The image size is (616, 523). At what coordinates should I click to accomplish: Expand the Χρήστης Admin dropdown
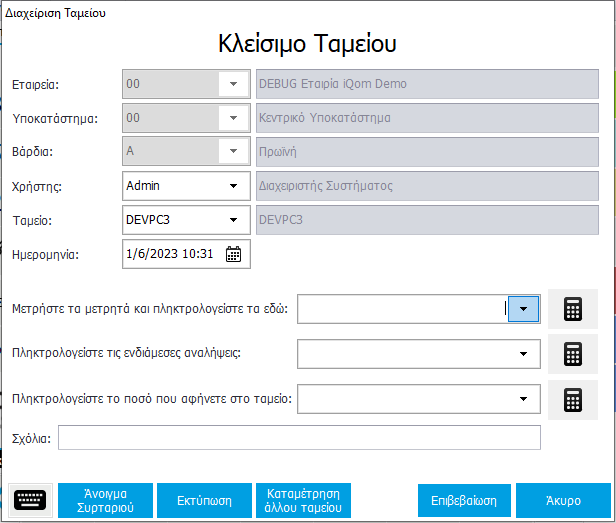(233, 185)
